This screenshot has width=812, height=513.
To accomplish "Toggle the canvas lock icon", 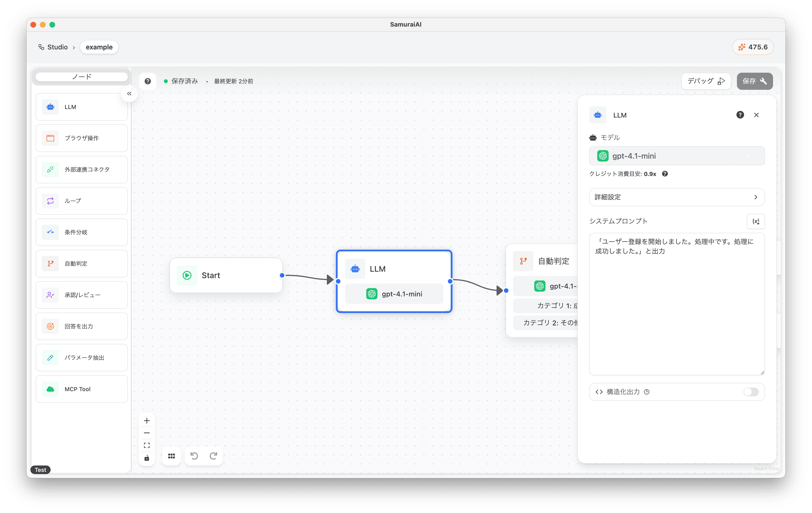I will [x=147, y=458].
